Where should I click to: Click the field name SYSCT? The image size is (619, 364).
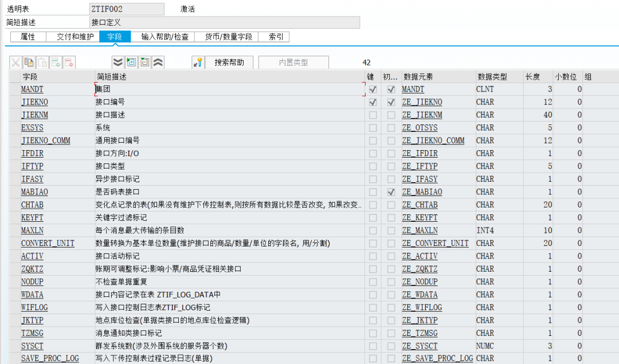32,346
